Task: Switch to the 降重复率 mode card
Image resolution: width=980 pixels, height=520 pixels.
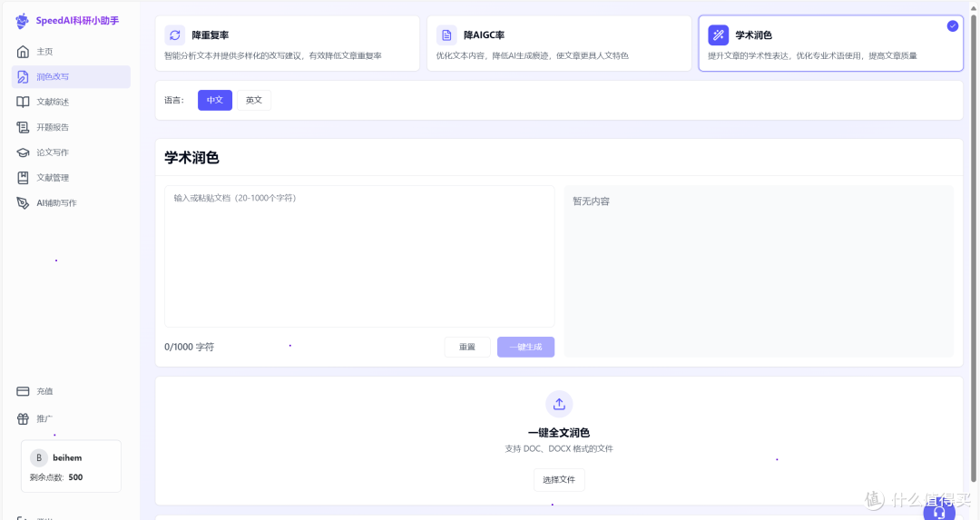Action: 288,44
